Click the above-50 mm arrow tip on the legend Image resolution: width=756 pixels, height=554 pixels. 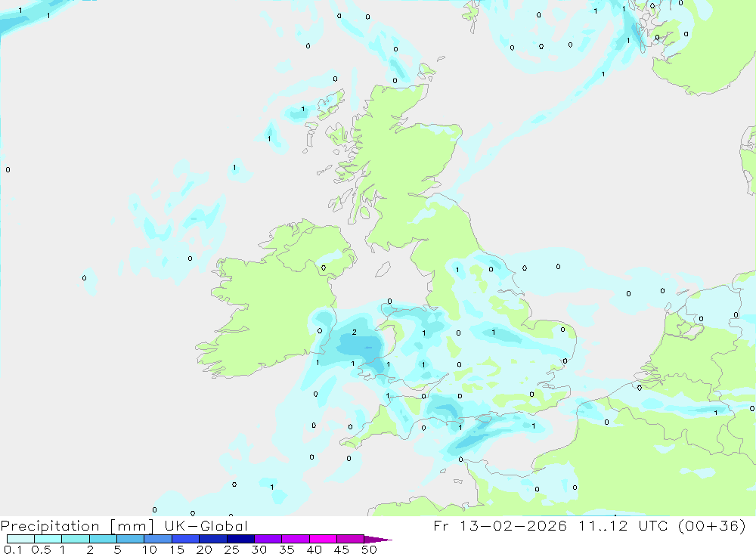(378, 540)
